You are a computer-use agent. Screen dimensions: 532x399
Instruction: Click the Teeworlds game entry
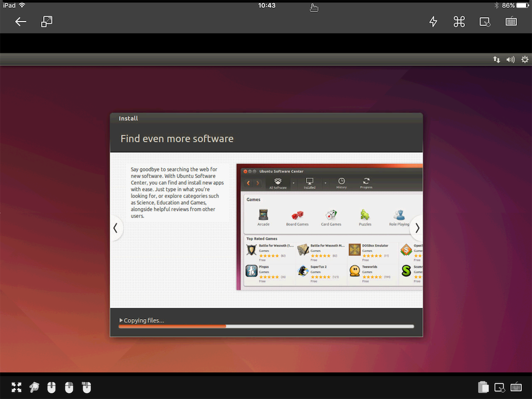pos(372,274)
